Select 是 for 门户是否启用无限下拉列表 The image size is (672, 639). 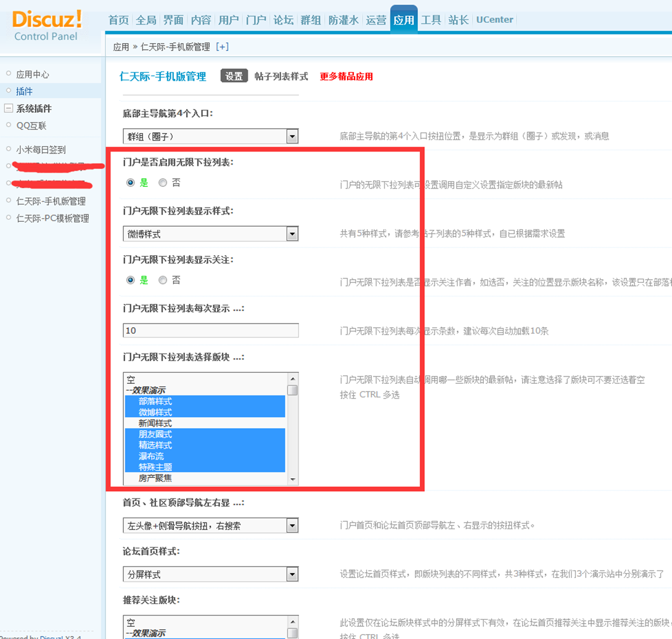[x=131, y=183]
